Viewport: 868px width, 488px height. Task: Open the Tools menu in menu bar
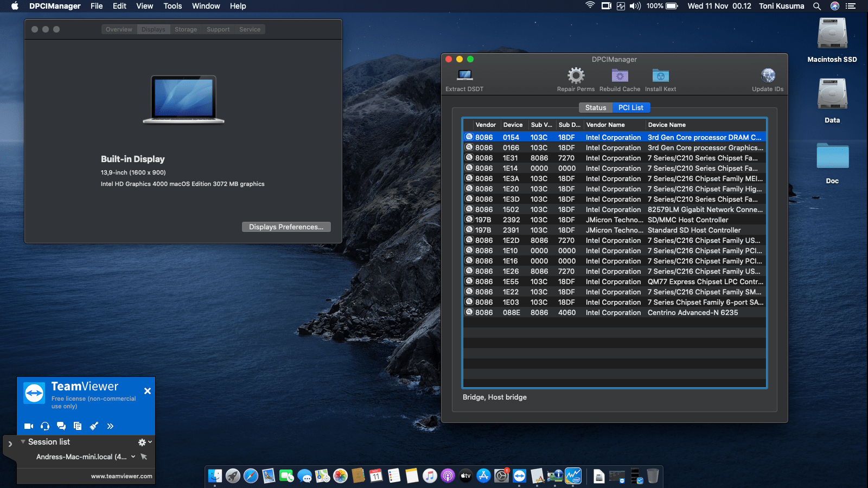[x=173, y=6]
